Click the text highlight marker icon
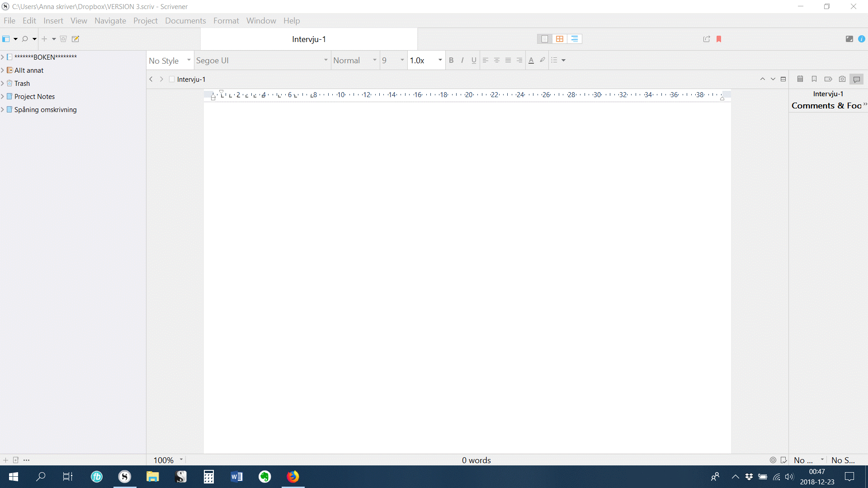The image size is (868, 488). point(542,60)
